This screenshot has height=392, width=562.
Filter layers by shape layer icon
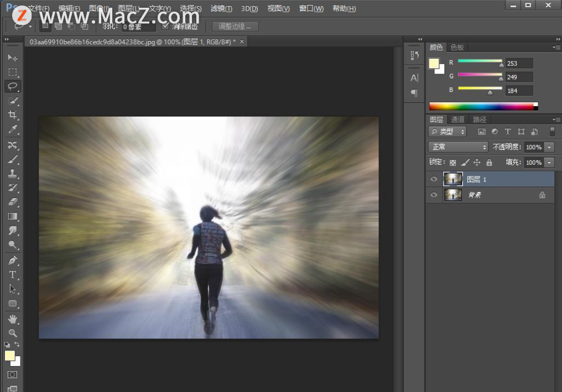521,132
